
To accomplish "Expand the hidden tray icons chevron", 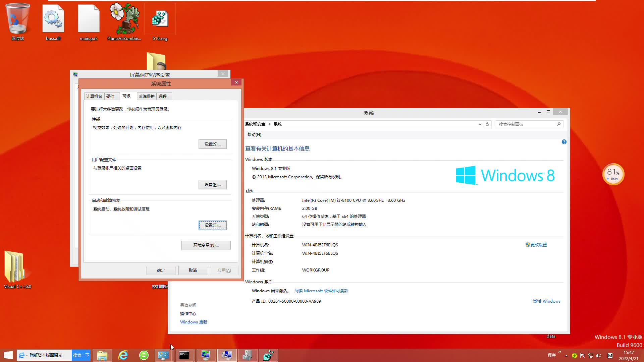I will (x=566, y=356).
